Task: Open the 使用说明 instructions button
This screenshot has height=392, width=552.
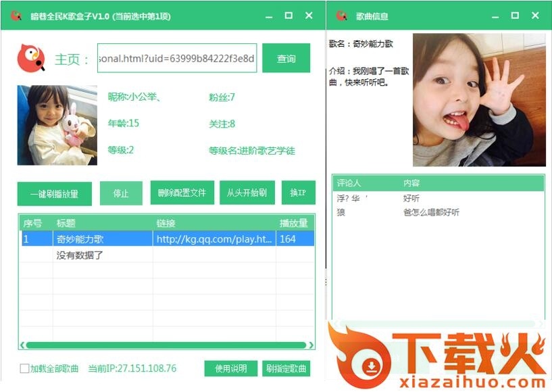Action: (x=230, y=368)
